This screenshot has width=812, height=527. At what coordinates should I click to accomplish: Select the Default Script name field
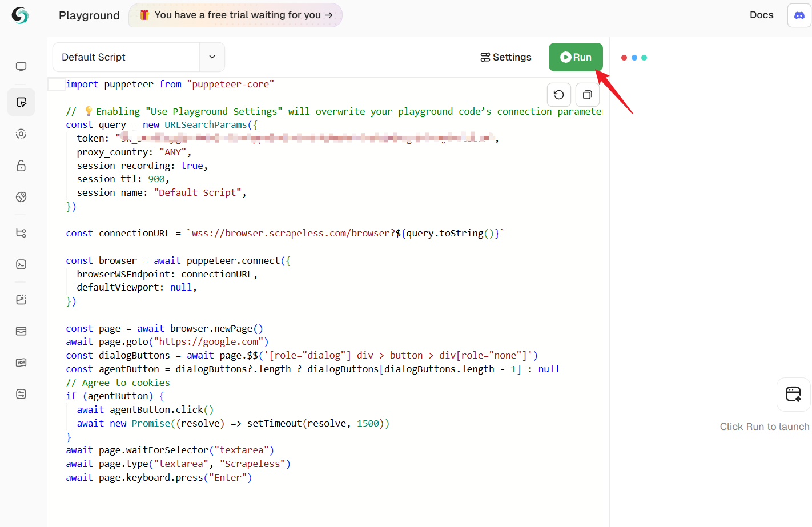click(x=126, y=57)
